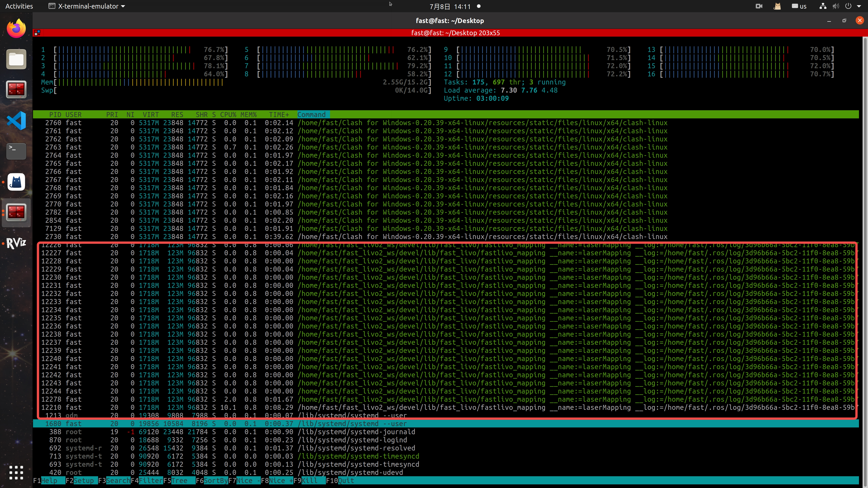Open Visual Studio Code from the dock
Image resolution: width=868 pixels, height=488 pixels.
(x=16, y=121)
